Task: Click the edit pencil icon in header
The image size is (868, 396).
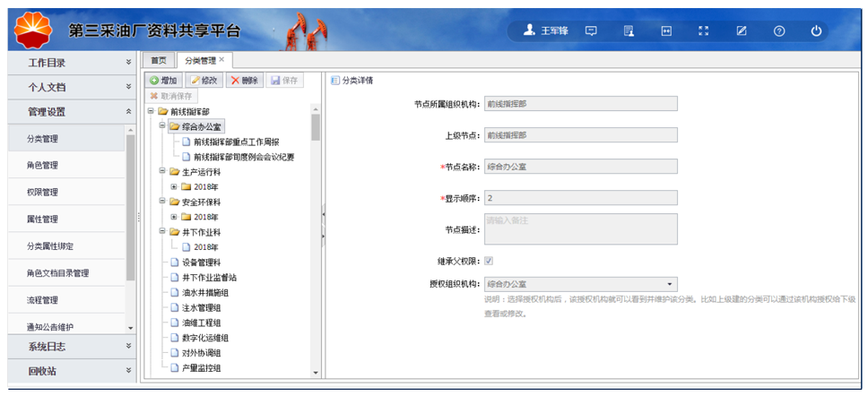Action: [x=742, y=30]
